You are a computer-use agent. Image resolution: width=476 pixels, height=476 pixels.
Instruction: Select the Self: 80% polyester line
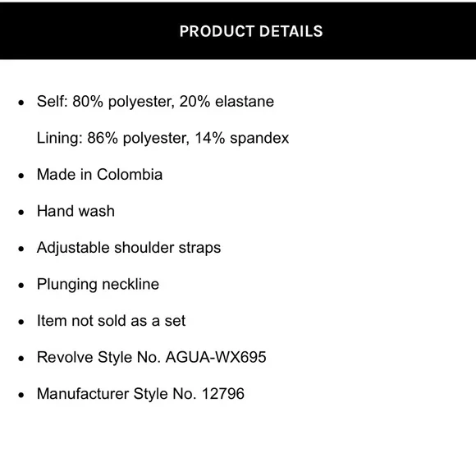[x=155, y=102]
